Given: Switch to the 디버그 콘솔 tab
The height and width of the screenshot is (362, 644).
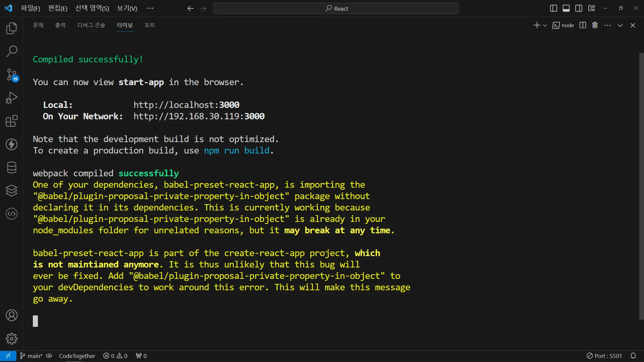Looking at the screenshot, I should point(91,25).
